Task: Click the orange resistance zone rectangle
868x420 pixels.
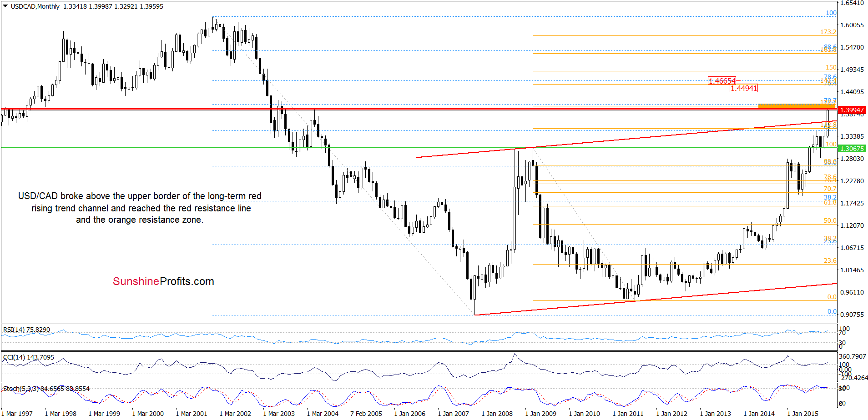Action: click(797, 106)
